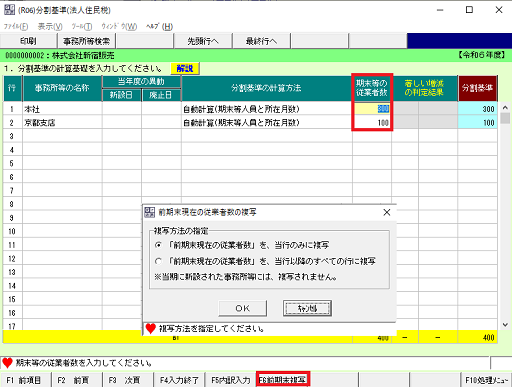Viewport: 512px width, 387px height.
Task: Click the 事務所等の名称 column header
Action: [62, 88]
